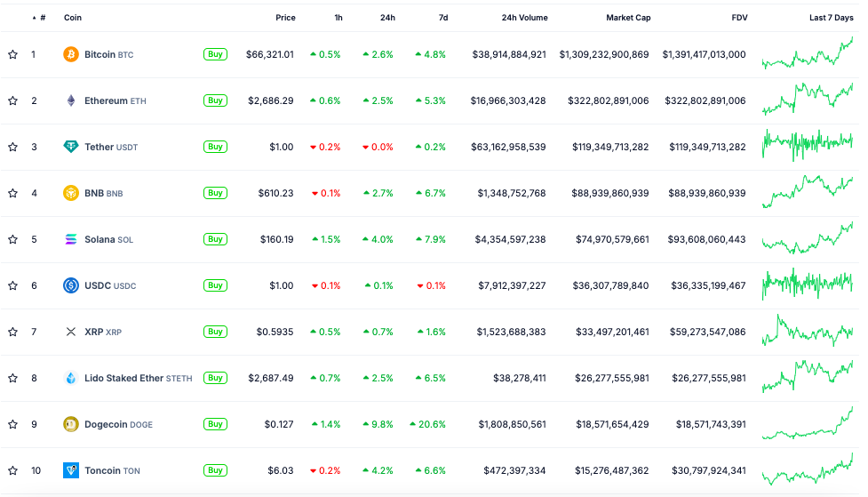Click the Tether coin icon
The image size is (868, 497).
[71, 147]
